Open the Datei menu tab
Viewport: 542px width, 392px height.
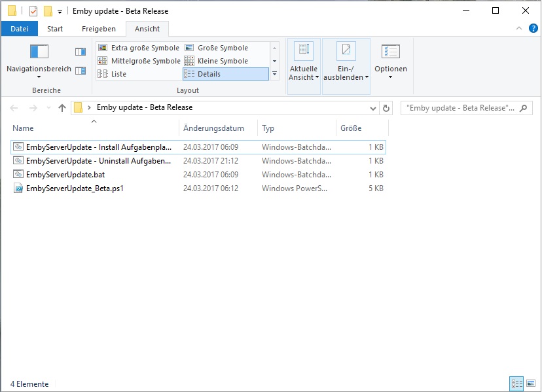[x=20, y=29]
